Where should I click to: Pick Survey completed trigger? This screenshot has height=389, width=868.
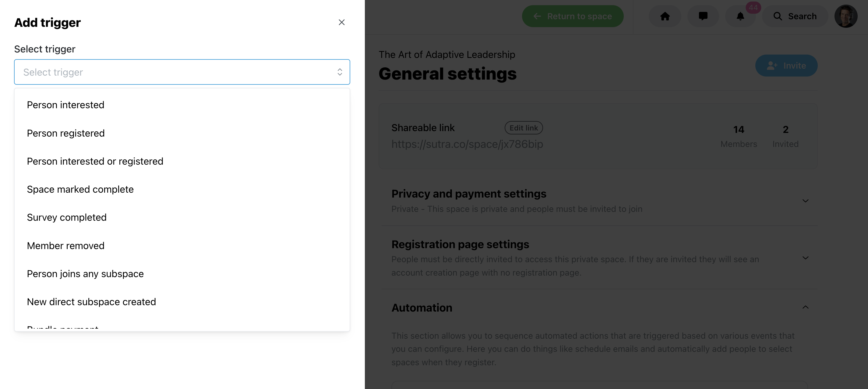pos(182,217)
